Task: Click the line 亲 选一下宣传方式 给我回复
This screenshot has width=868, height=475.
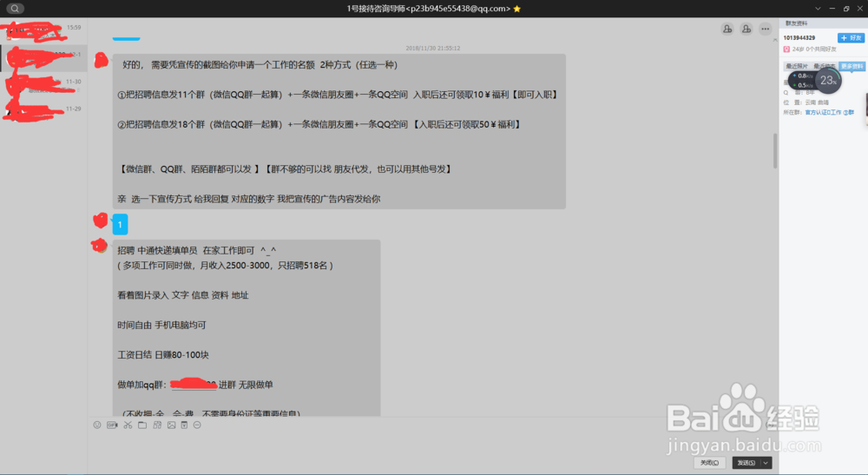Action: (x=248, y=199)
